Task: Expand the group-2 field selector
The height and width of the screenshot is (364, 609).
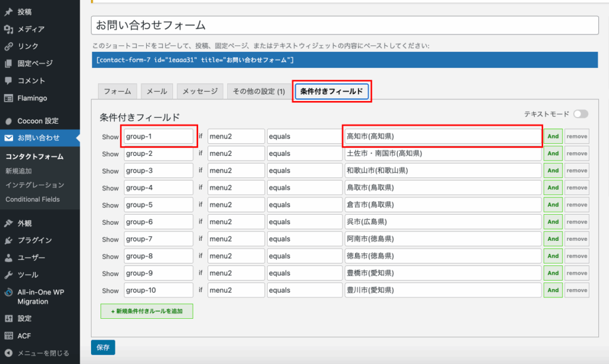Action: [x=158, y=153]
